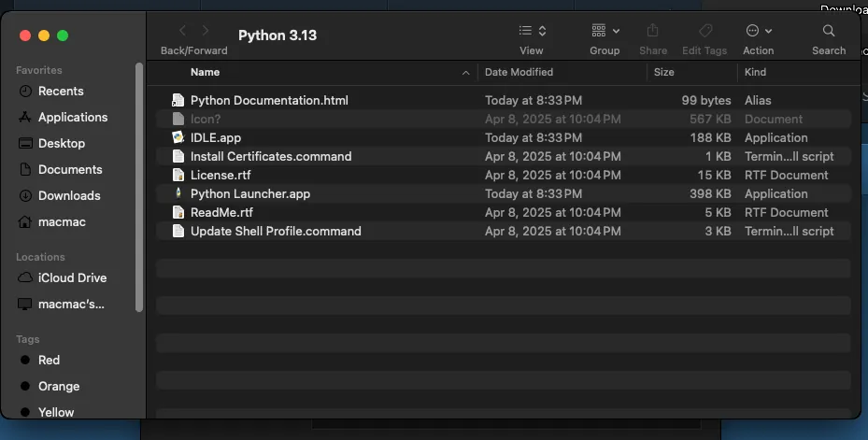The height and width of the screenshot is (440, 868).
Task: Sort by the Size column header
Action: (x=663, y=72)
